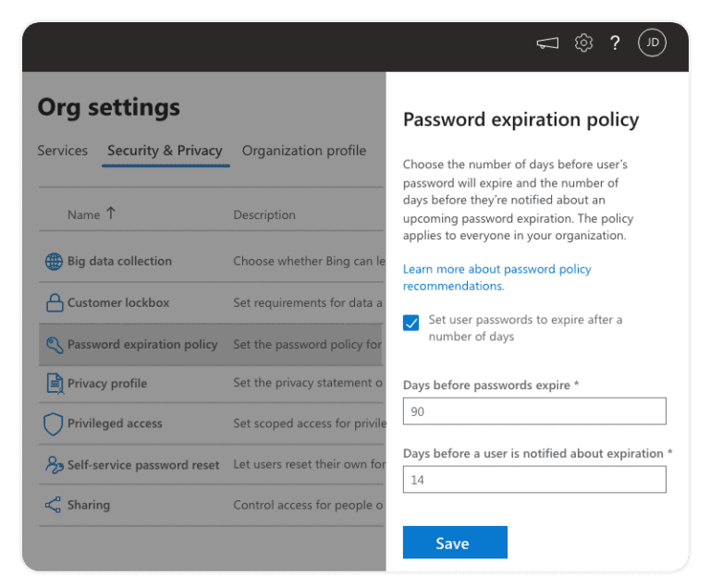
Task: Uncheck Set user passwords to expire checkbox
Action: pyautogui.click(x=411, y=323)
